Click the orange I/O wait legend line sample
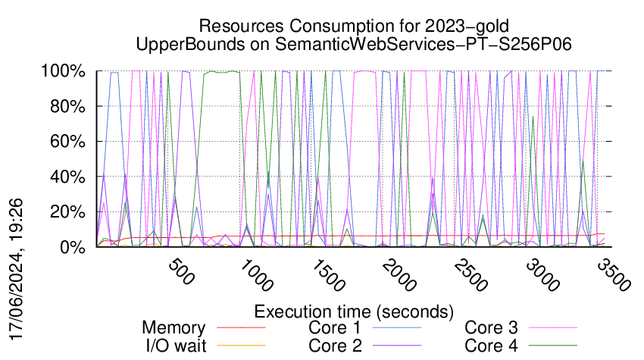The image size is (644, 360). tap(241, 346)
